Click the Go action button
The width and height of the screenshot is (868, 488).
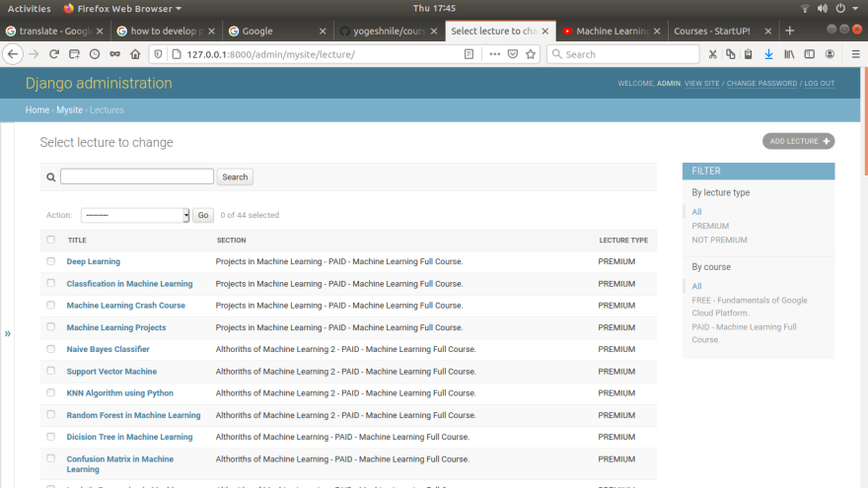coord(203,215)
